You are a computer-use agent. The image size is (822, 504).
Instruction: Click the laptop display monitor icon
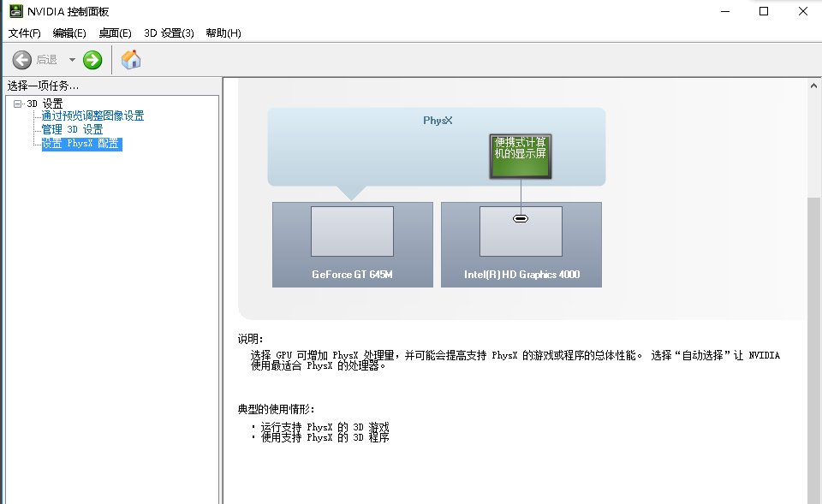coord(520,155)
